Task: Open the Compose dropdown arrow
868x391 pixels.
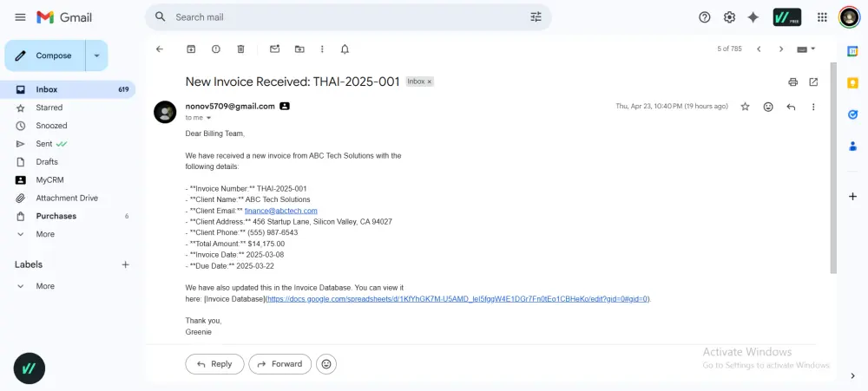Action: [97, 55]
